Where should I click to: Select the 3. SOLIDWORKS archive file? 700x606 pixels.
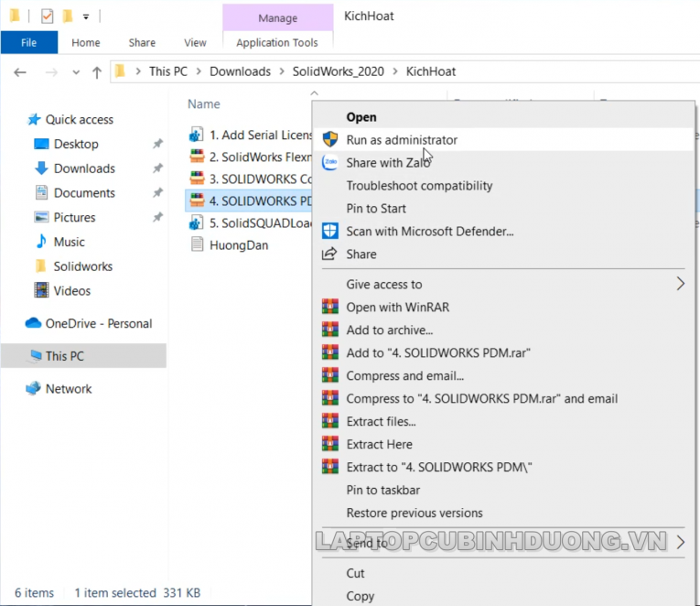250,179
